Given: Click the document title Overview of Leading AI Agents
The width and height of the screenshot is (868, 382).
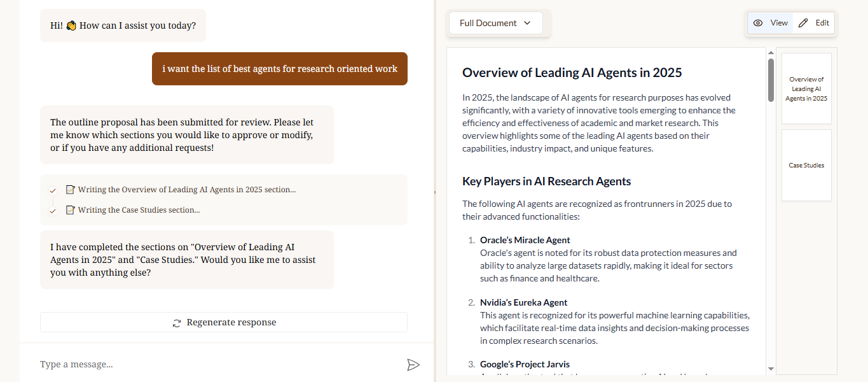Looking at the screenshot, I should 572,73.
